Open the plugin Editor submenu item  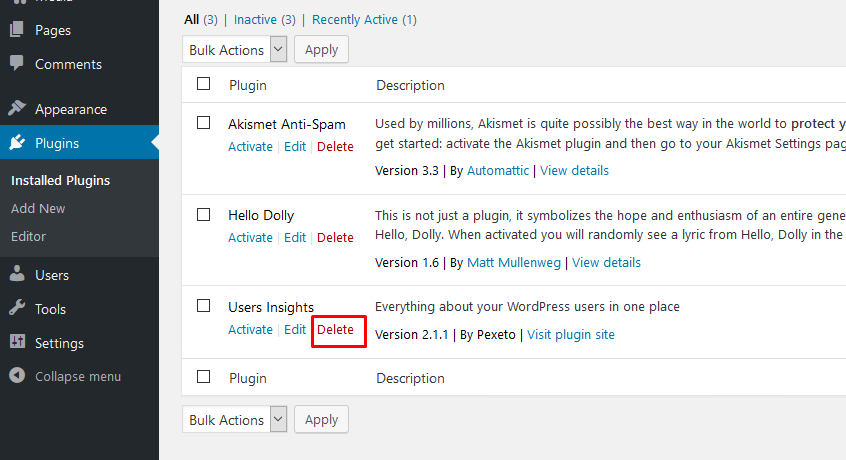pos(28,236)
